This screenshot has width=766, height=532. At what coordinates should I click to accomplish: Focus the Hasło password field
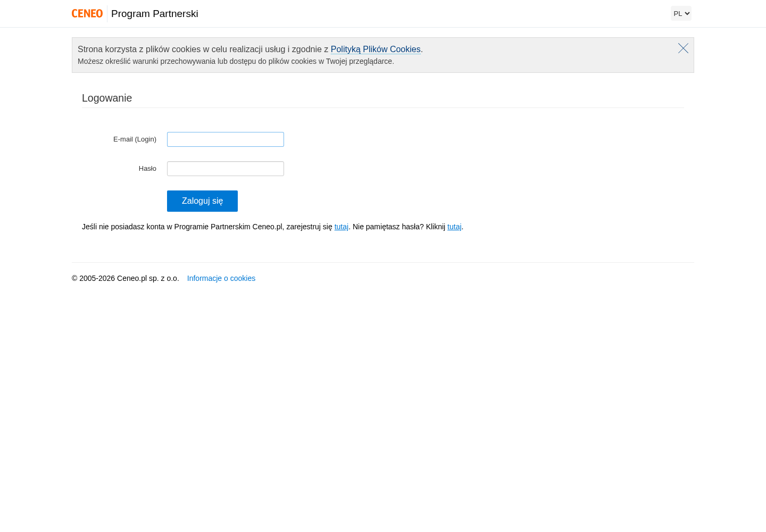pos(226,169)
